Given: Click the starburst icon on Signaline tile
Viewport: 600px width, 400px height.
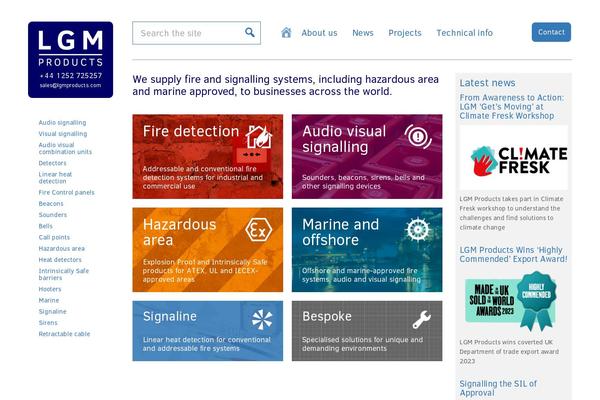Looking at the screenshot, I should [x=262, y=319].
